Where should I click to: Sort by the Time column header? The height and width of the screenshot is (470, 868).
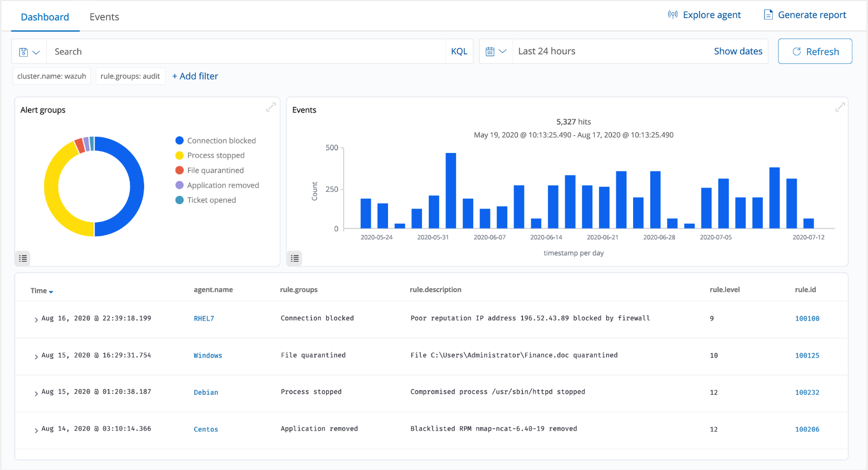click(42, 290)
